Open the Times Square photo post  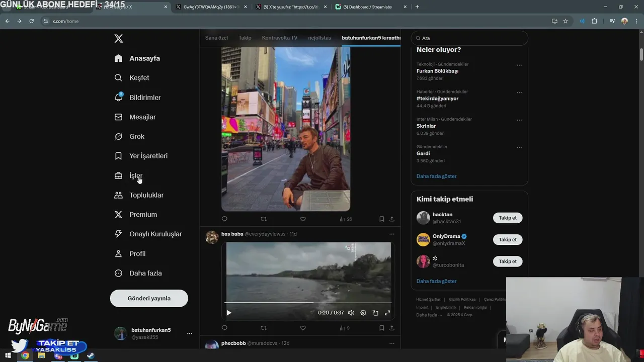click(x=286, y=129)
